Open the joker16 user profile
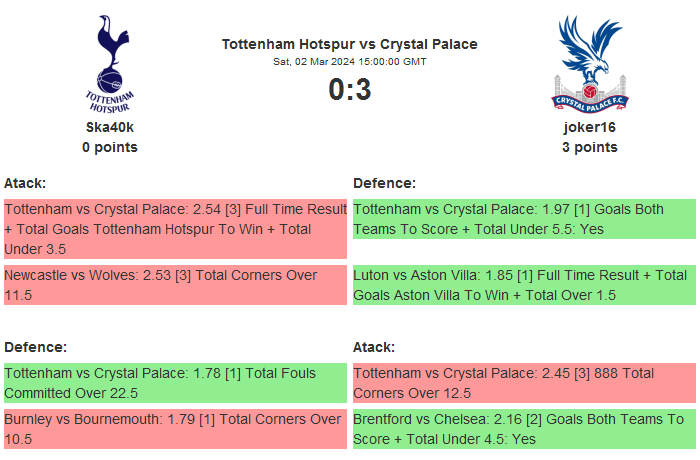The height and width of the screenshot is (460, 700). (x=589, y=127)
